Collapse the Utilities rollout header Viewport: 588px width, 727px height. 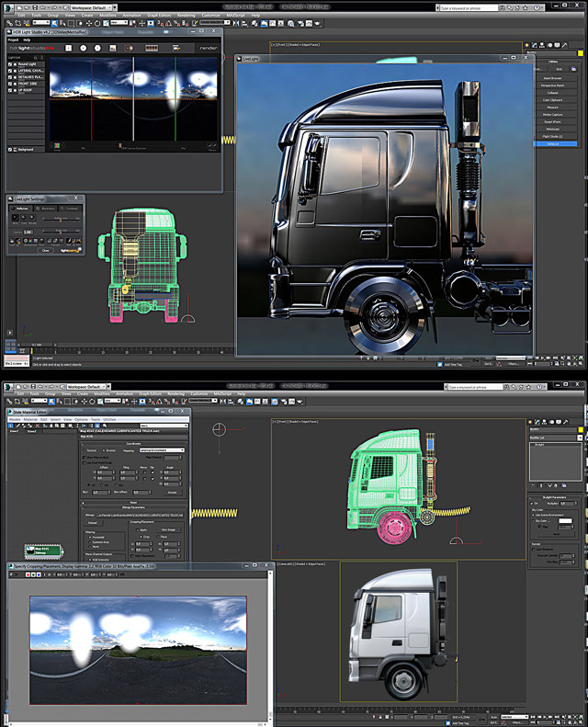pyautogui.click(x=554, y=62)
